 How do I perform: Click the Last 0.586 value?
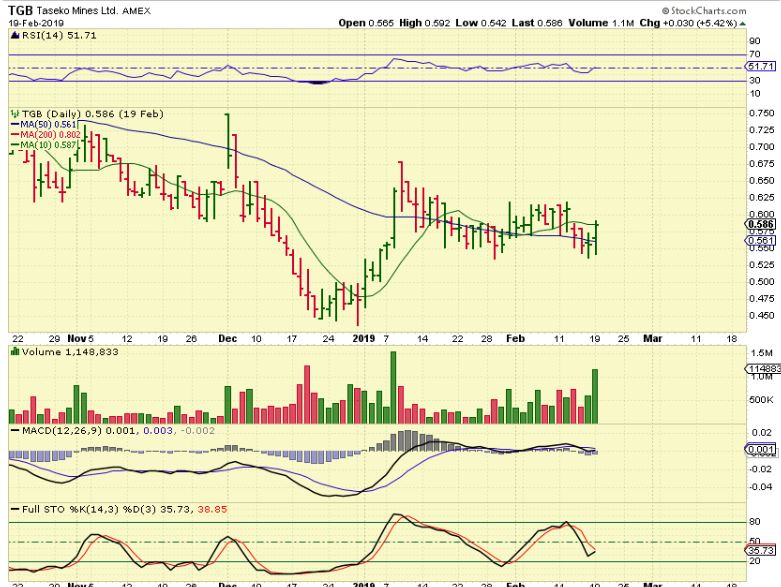click(536, 23)
